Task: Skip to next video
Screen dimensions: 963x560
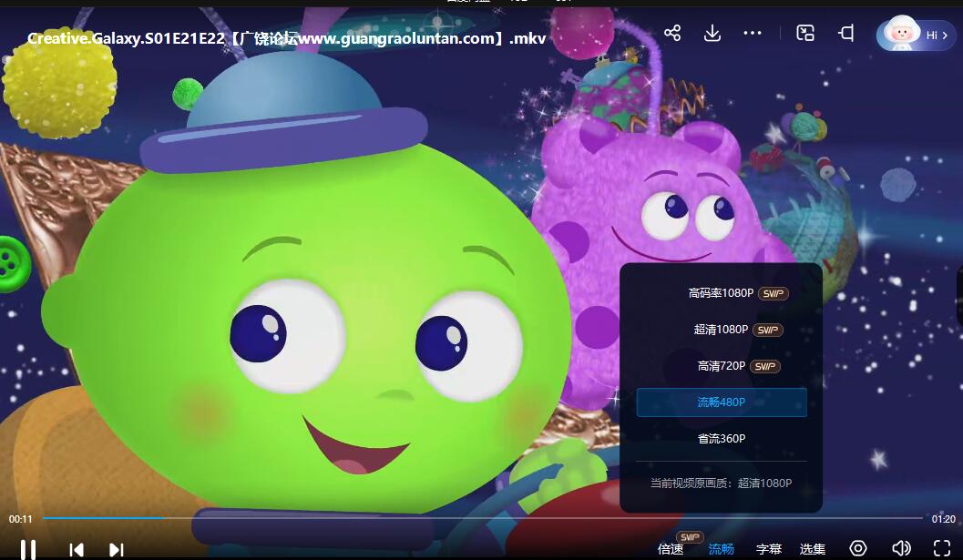Action: pos(117,550)
